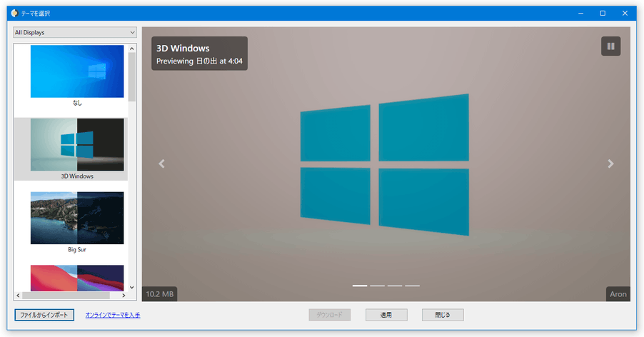Click the 適用 button
The width and height of the screenshot is (644, 337).
coord(386,315)
